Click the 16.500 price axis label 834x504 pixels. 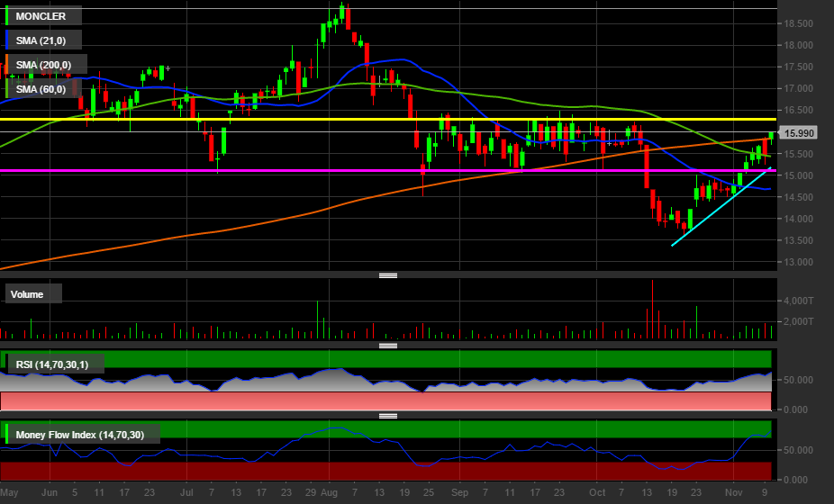798,111
